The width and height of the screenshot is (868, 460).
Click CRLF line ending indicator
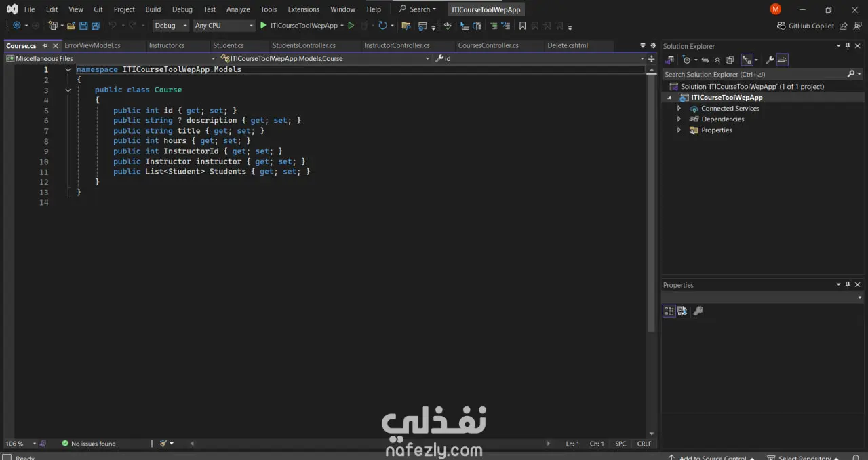[x=644, y=444]
